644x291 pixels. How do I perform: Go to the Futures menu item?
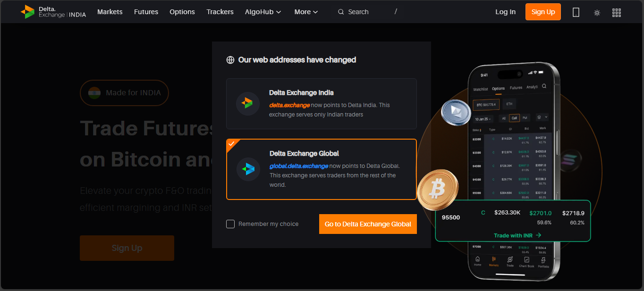(146, 12)
